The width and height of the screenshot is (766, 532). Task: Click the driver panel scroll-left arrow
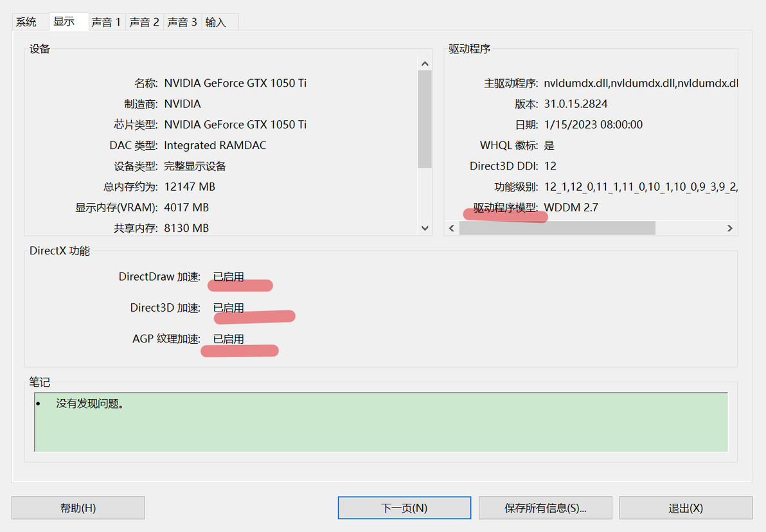[452, 228]
